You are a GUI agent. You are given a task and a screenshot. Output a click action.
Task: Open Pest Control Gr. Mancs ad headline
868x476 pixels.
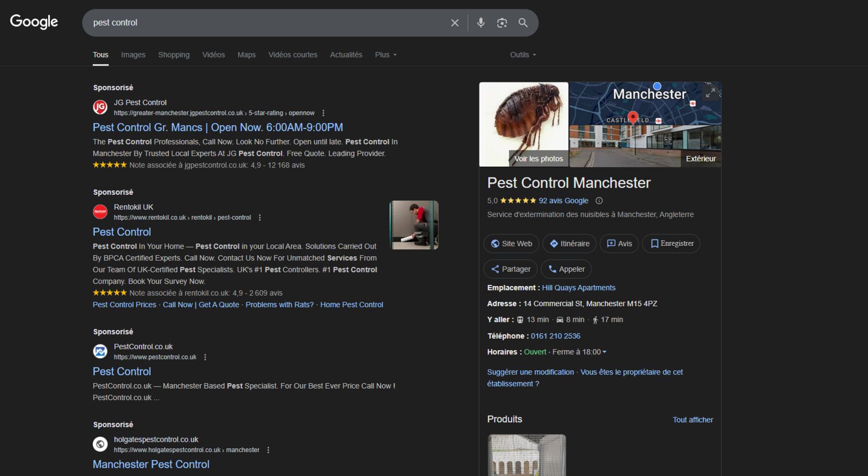click(218, 128)
